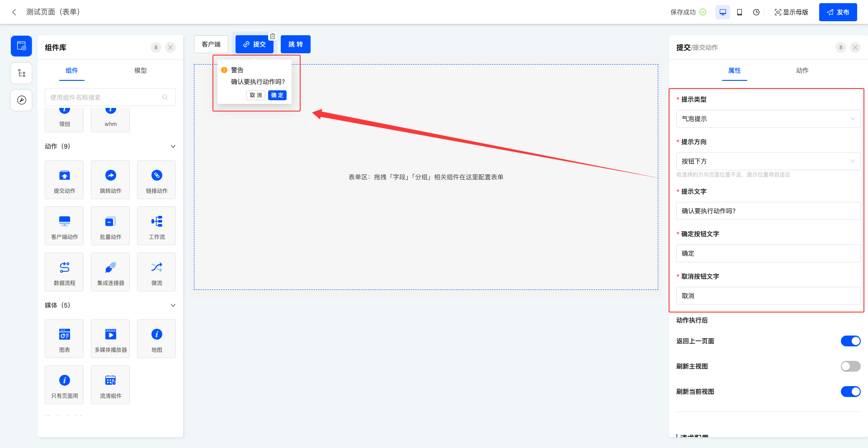The height and width of the screenshot is (448, 868).
Task: Open the 提示类型 dropdown
Action: [x=768, y=119]
